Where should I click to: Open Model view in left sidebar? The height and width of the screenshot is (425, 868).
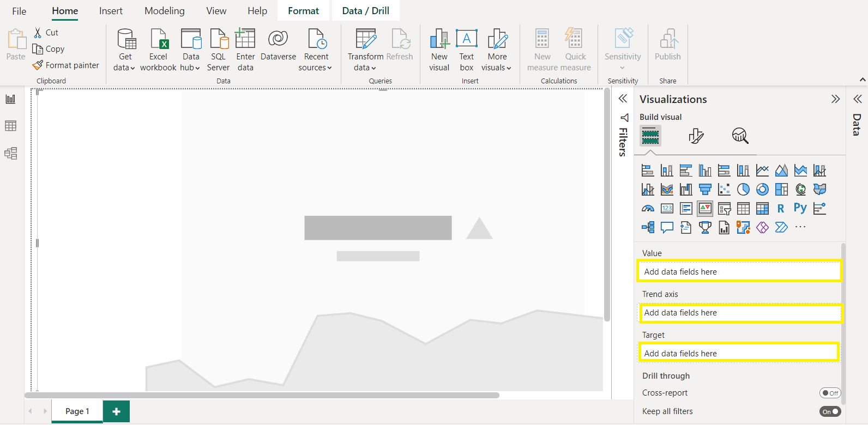[10, 153]
